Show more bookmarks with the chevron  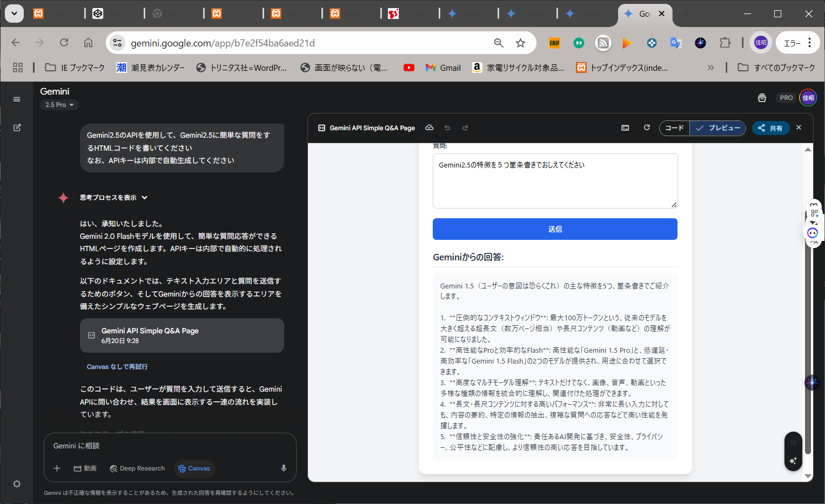(710, 68)
